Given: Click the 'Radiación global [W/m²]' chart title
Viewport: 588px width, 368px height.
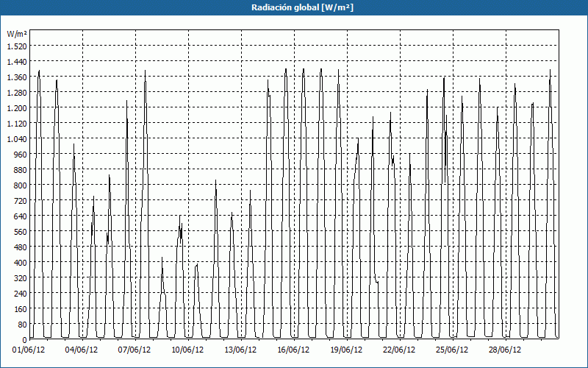Looking at the screenshot, I should coord(302,7).
